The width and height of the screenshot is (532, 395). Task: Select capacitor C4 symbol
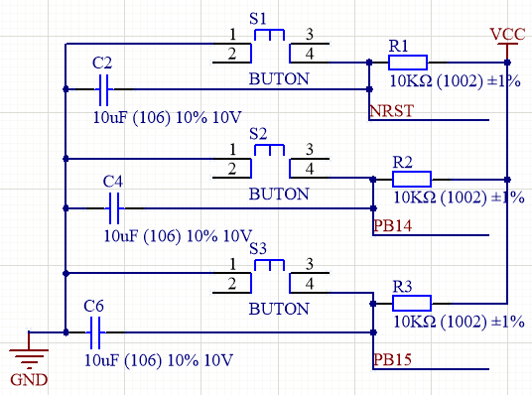(114, 208)
